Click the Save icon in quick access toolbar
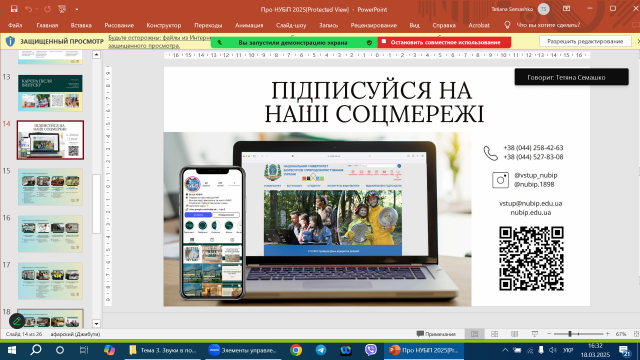This screenshot has width=640, height=360. [x=14, y=9]
